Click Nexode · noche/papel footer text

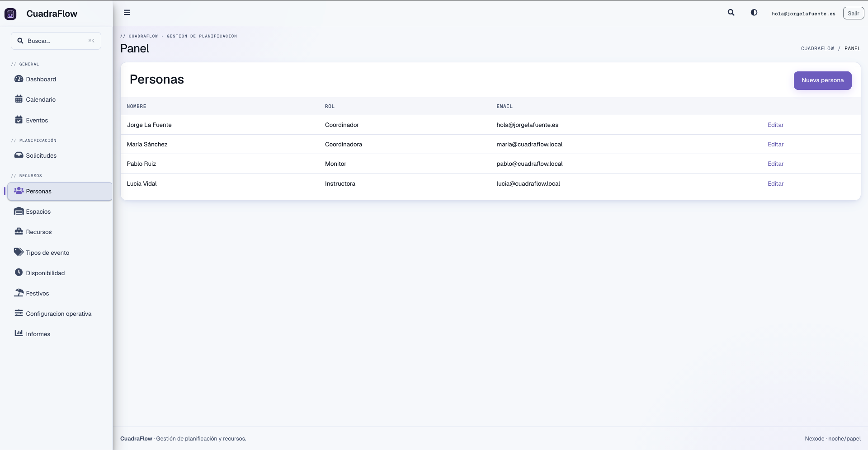[x=833, y=439]
